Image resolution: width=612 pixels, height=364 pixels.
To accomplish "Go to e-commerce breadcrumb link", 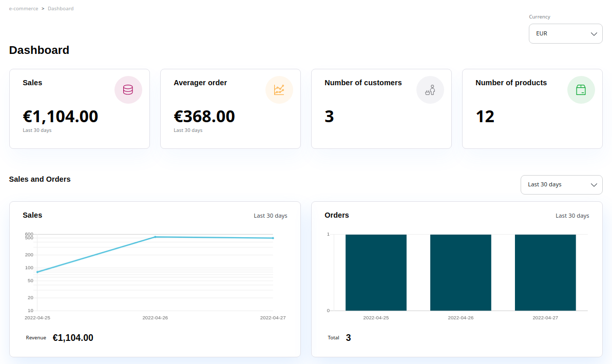I will 24,9.
